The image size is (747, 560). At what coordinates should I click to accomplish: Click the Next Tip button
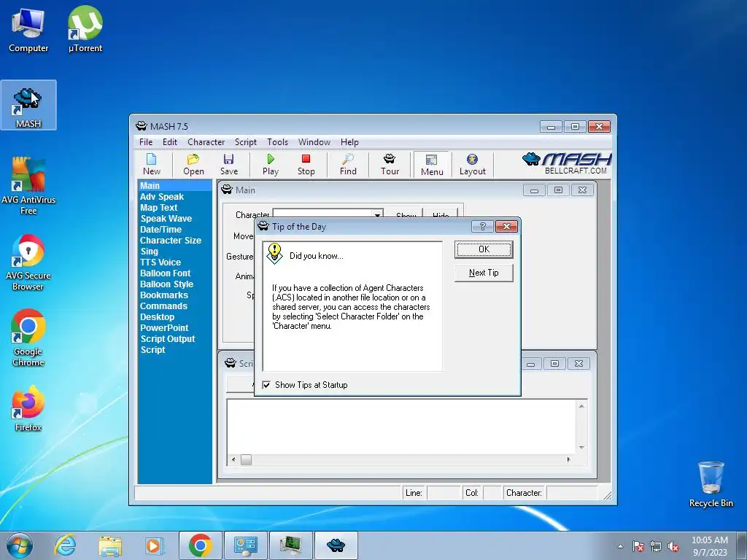click(x=484, y=273)
